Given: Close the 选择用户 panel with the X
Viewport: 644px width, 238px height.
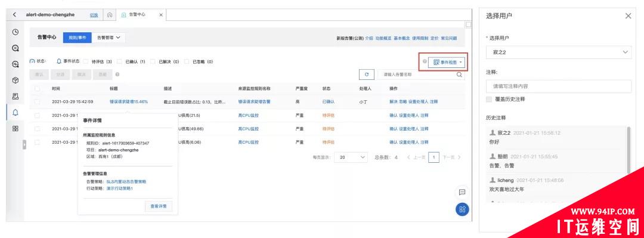Looking at the screenshot, I should pos(628,16).
